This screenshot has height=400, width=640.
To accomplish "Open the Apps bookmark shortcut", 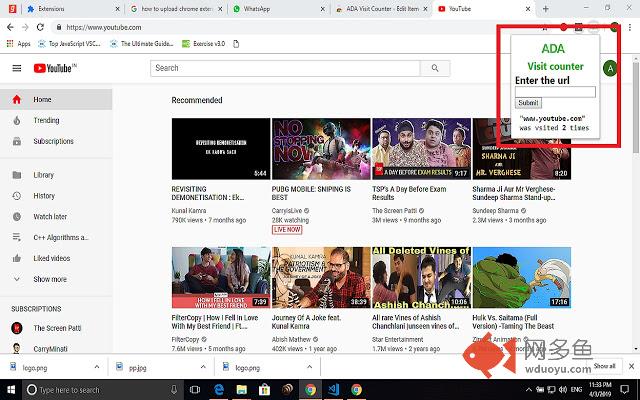I will click(18, 44).
